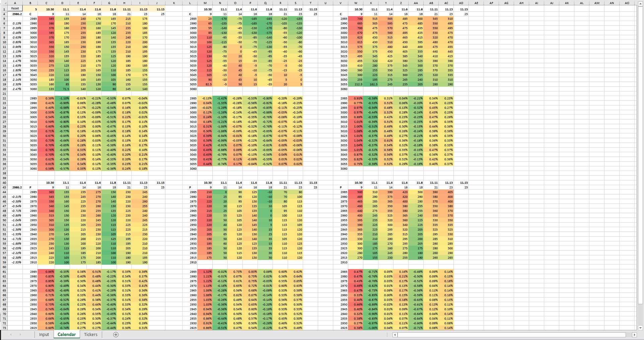Select cell A43 showing 2986.2
Image resolution: width=644 pixels, height=340 pixels.
[15, 187]
